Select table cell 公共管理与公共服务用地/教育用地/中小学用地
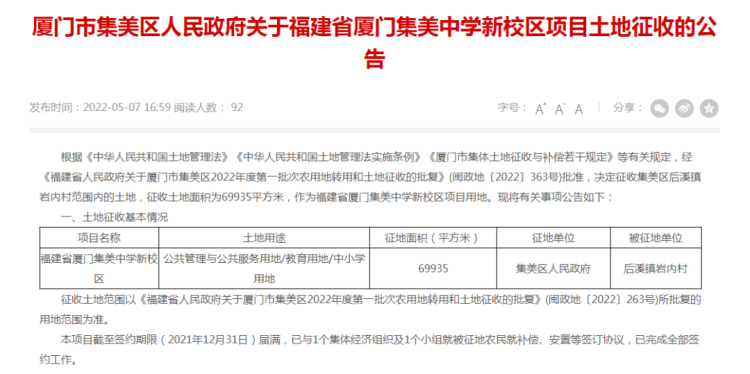 [x=264, y=268]
